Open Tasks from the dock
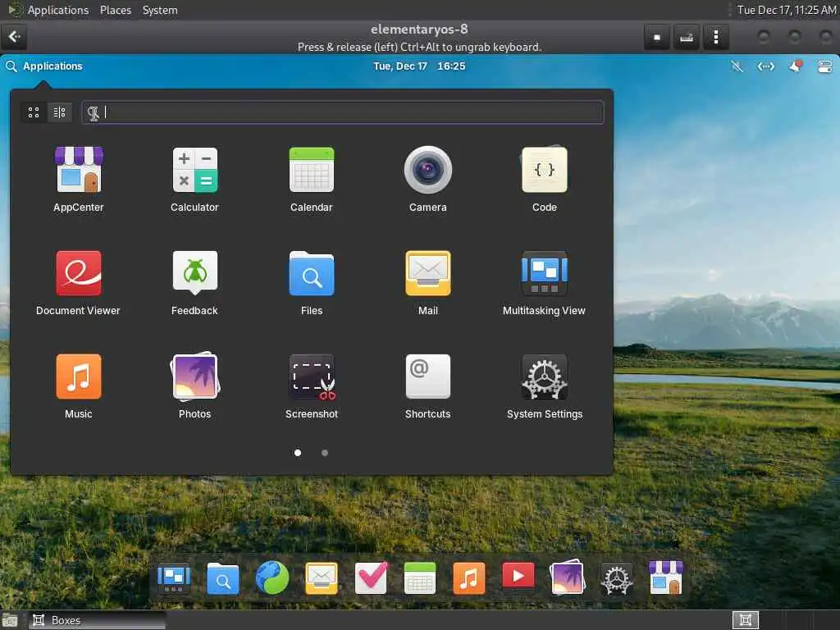The width and height of the screenshot is (840, 630). click(x=371, y=578)
